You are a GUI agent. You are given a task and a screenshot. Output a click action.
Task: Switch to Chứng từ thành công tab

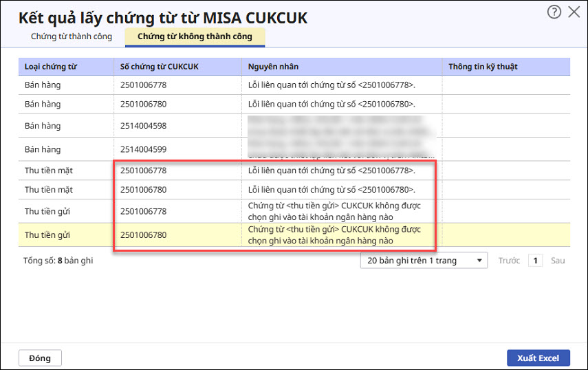point(72,36)
